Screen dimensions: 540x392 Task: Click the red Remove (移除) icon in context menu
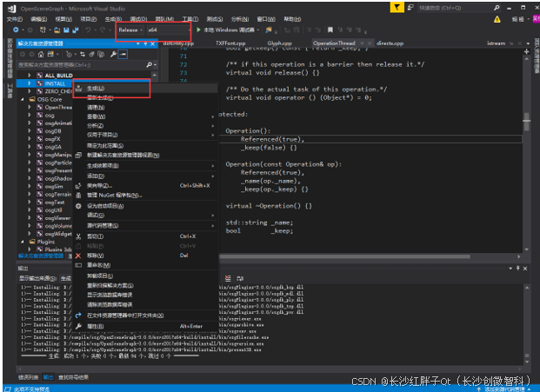(78, 255)
